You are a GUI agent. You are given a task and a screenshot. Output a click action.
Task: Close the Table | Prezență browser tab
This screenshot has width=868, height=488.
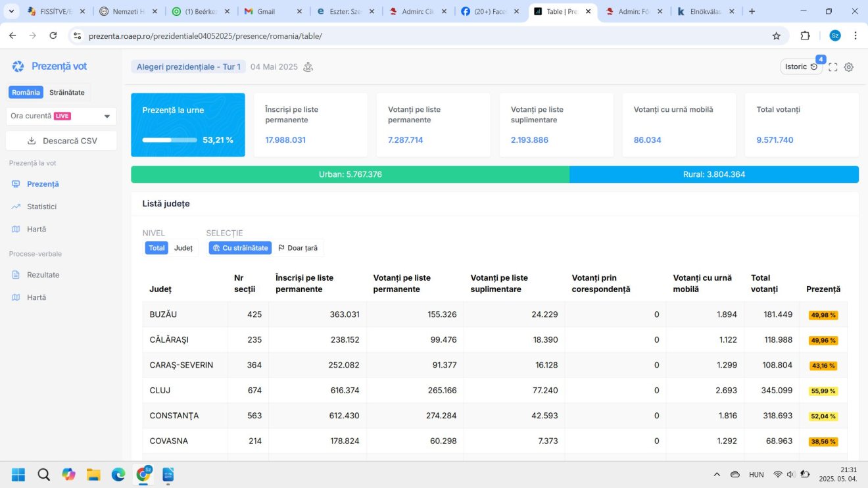(588, 11)
